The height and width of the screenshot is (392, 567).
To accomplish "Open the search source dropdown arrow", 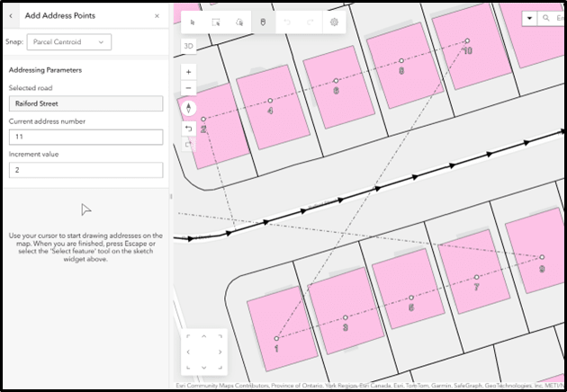I will (530, 18).
